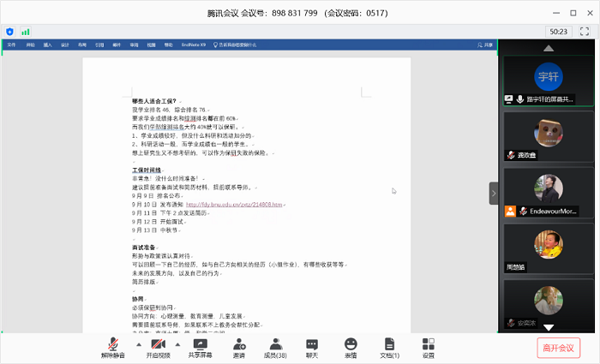Turn on camera with 开启视频
Image resolution: width=600 pixels, height=364 pixels.
click(158, 346)
